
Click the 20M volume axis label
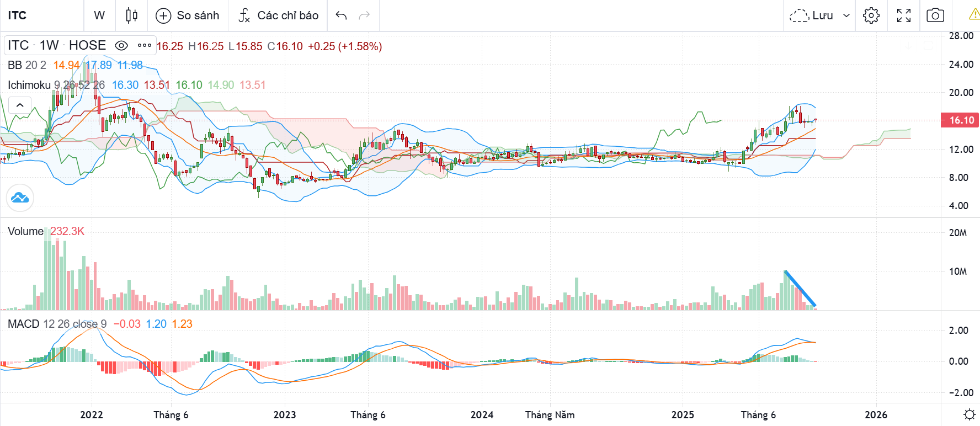tap(958, 233)
